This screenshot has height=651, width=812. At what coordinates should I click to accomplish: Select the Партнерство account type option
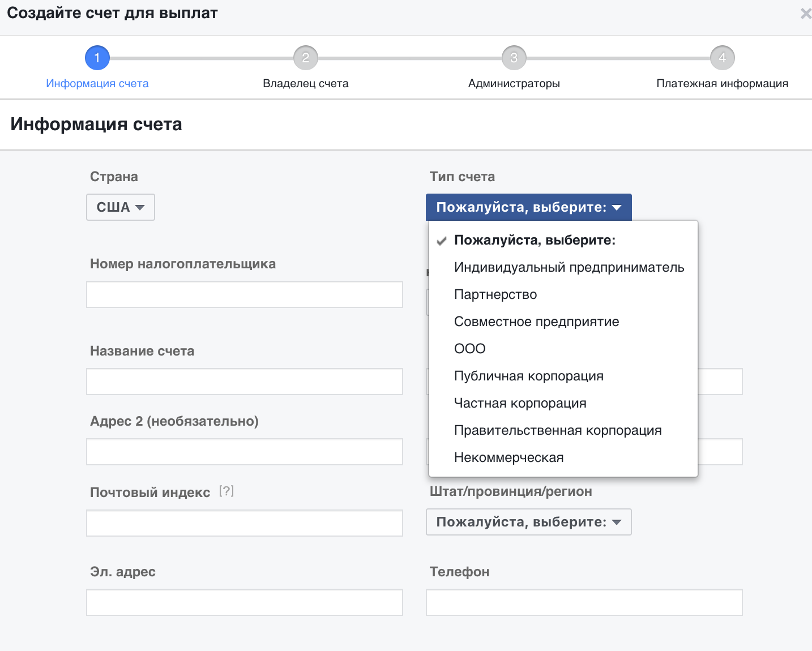pyautogui.click(x=495, y=294)
